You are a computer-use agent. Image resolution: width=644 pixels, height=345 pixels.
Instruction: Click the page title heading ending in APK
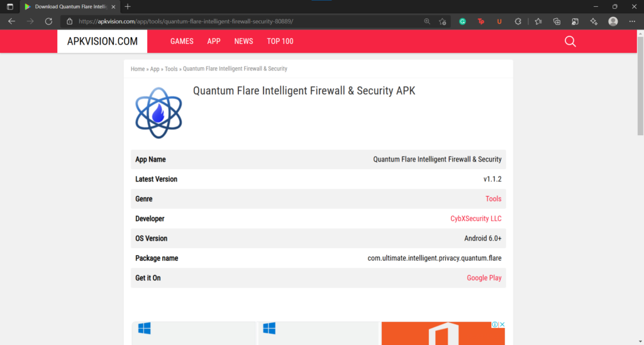pyautogui.click(x=304, y=90)
